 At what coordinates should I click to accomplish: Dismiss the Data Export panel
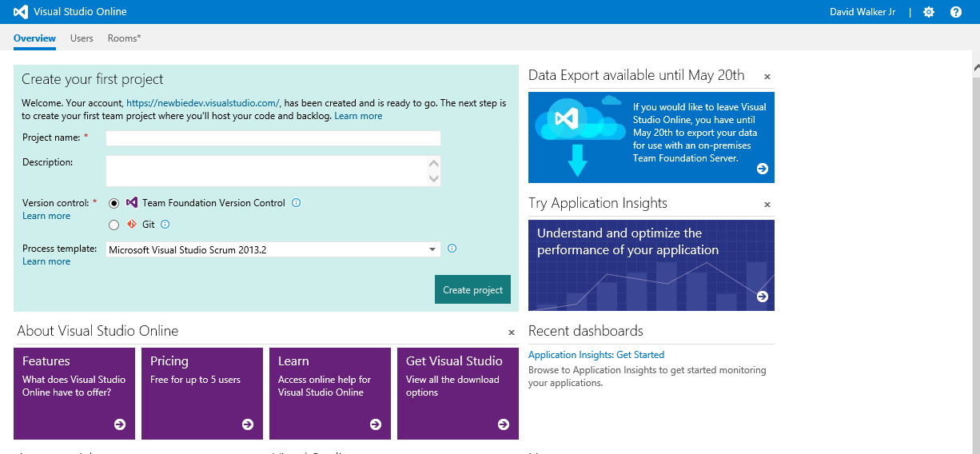[x=767, y=77]
